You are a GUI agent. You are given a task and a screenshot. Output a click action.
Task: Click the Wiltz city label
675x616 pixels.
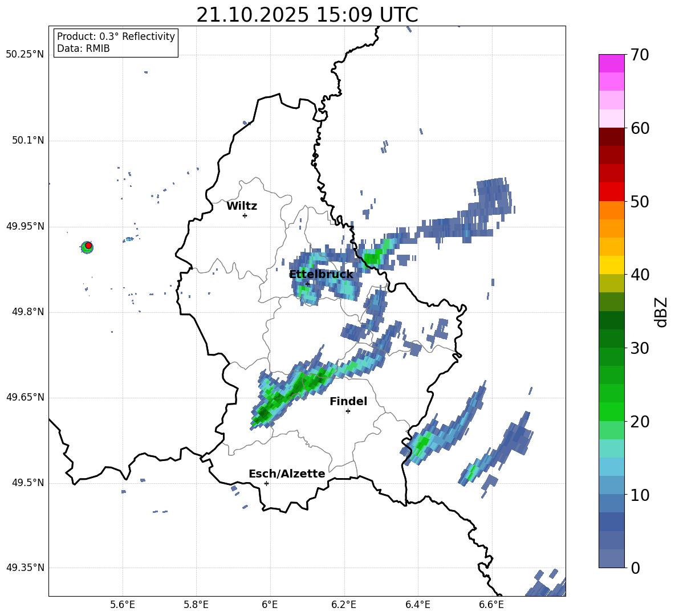coord(242,206)
